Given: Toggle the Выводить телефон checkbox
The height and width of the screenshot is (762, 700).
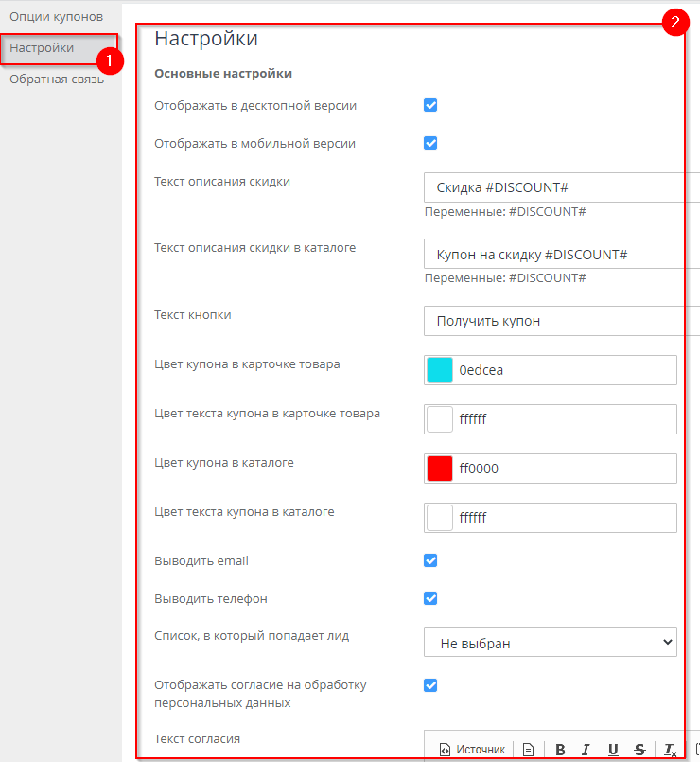Looking at the screenshot, I should click(x=430, y=598).
